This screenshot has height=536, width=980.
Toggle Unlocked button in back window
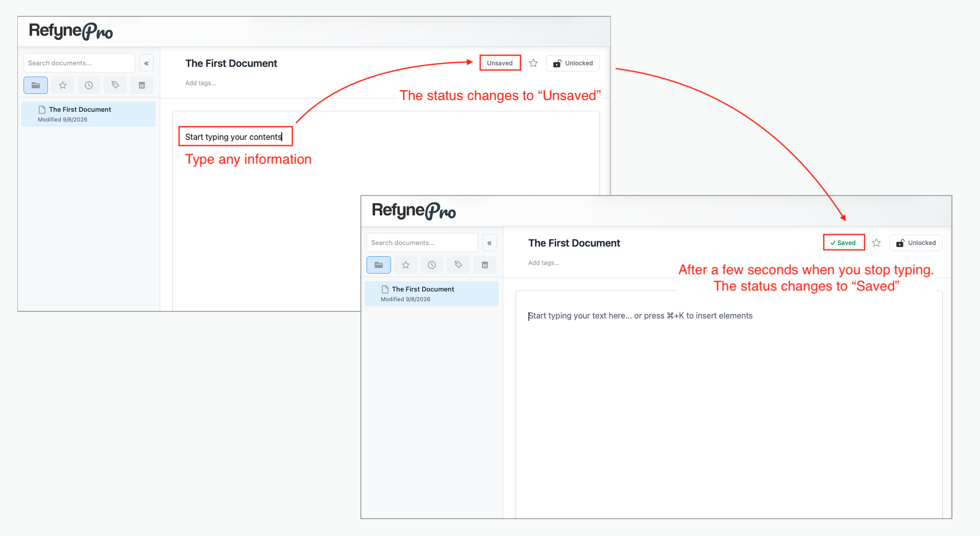[573, 63]
